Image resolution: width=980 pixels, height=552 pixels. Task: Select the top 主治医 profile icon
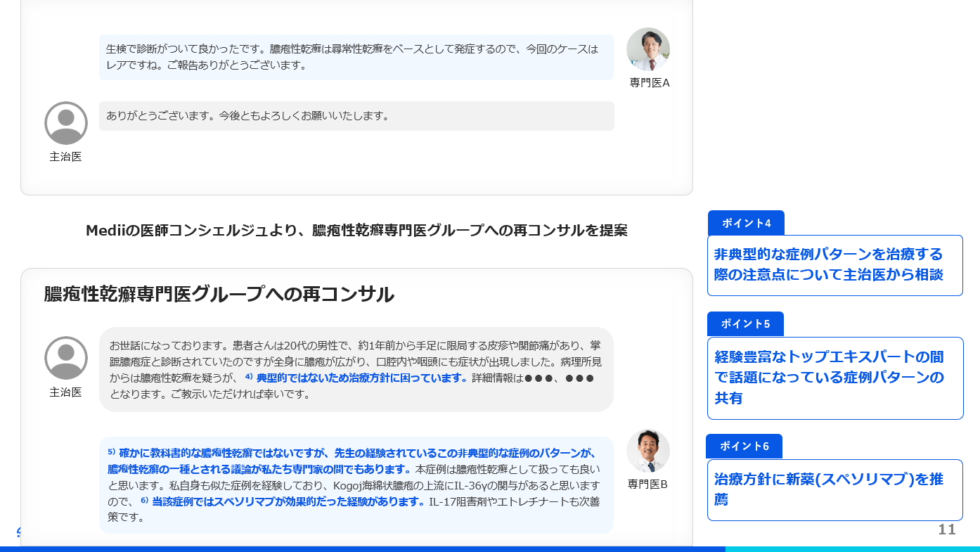(65, 122)
